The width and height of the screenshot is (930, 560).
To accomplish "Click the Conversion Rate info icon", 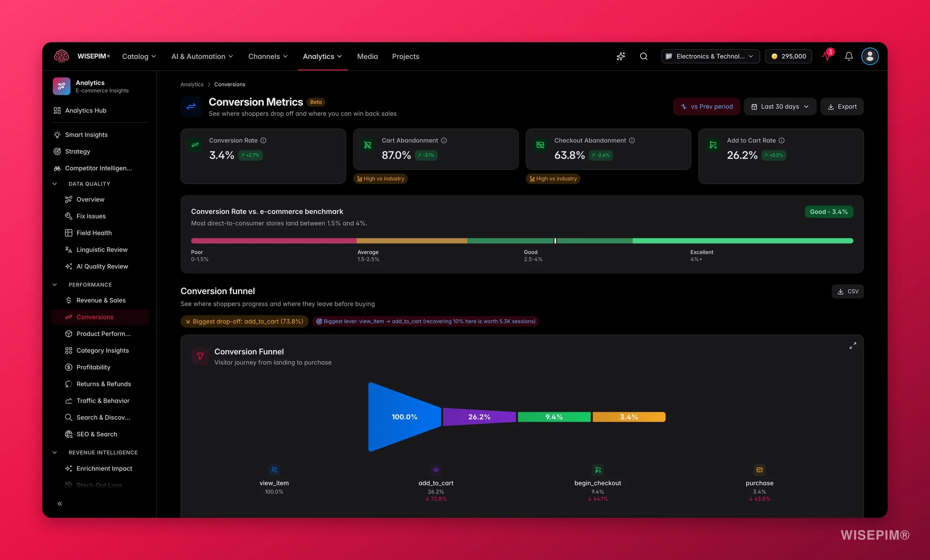I will point(263,140).
